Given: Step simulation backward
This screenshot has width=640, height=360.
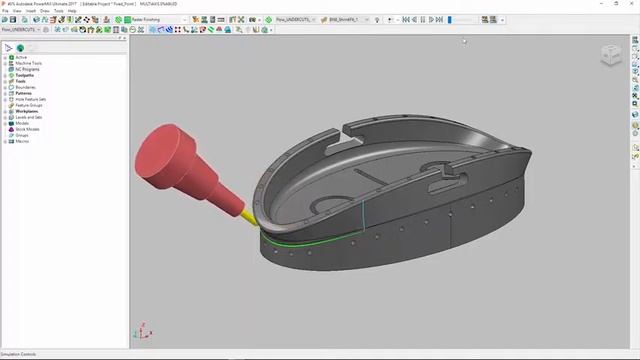Looking at the screenshot, I should point(414,20).
